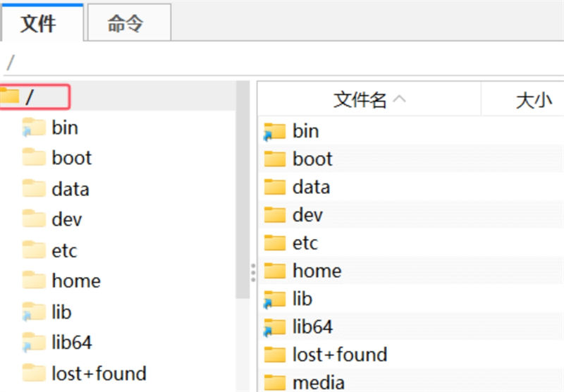564x392 pixels.
Task: Select lost+found in left tree
Action: coord(99,373)
